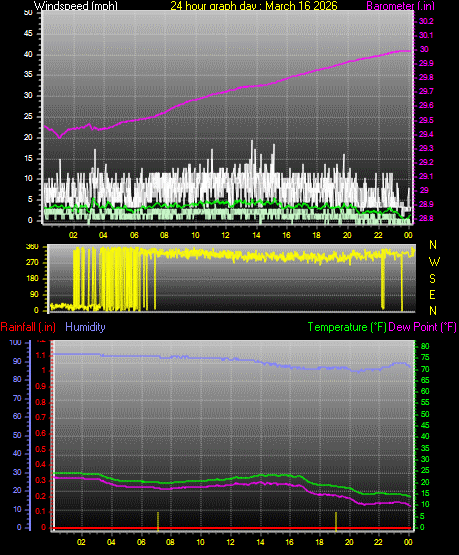The width and height of the screenshot is (459, 555).
Task: Click the 29.9 Barometer axis value
Action: coord(426,63)
